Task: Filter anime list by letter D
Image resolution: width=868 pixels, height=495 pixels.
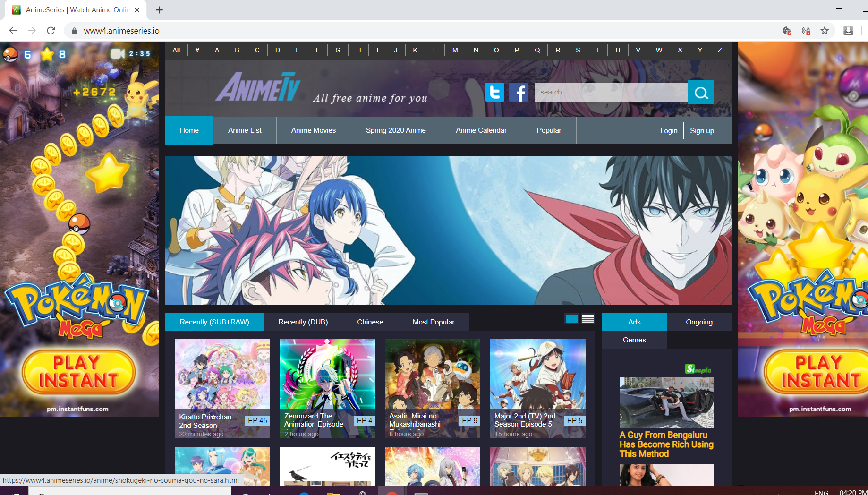Action: pyautogui.click(x=278, y=50)
